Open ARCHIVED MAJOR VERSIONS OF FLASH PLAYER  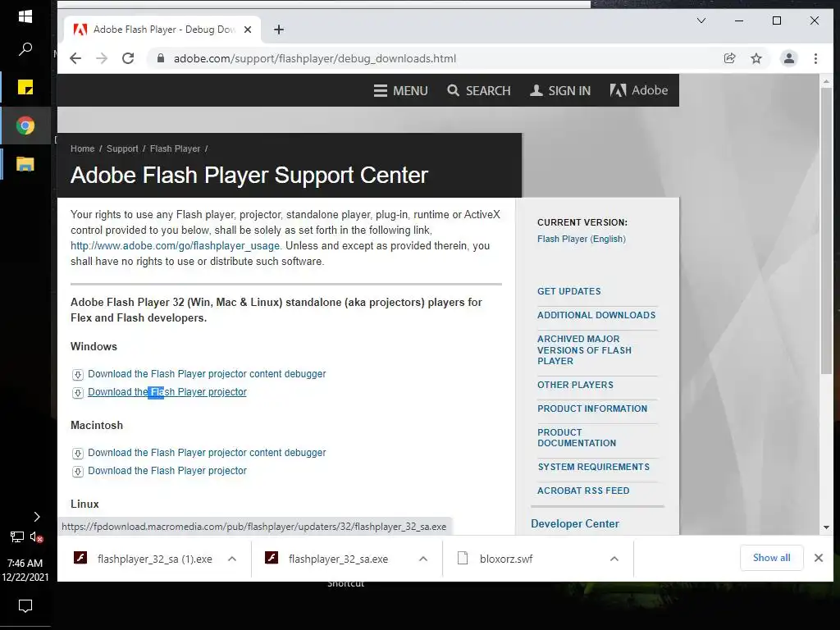(x=584, y=349)
